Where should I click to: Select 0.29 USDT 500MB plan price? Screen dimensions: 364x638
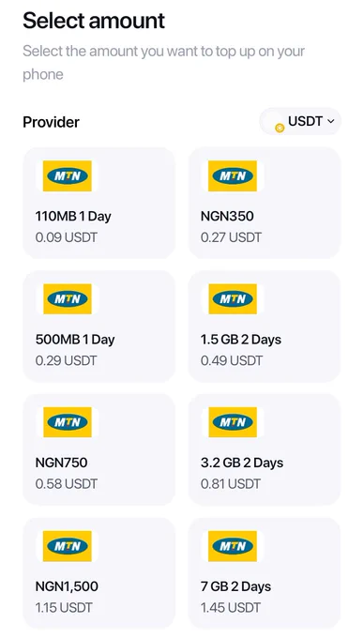[x=67, y=361]
